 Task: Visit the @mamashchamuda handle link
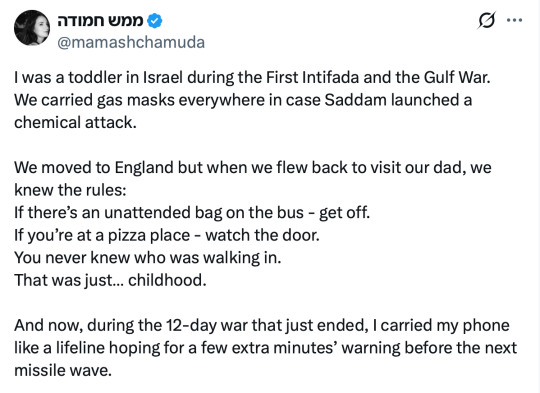coord(131,42)
